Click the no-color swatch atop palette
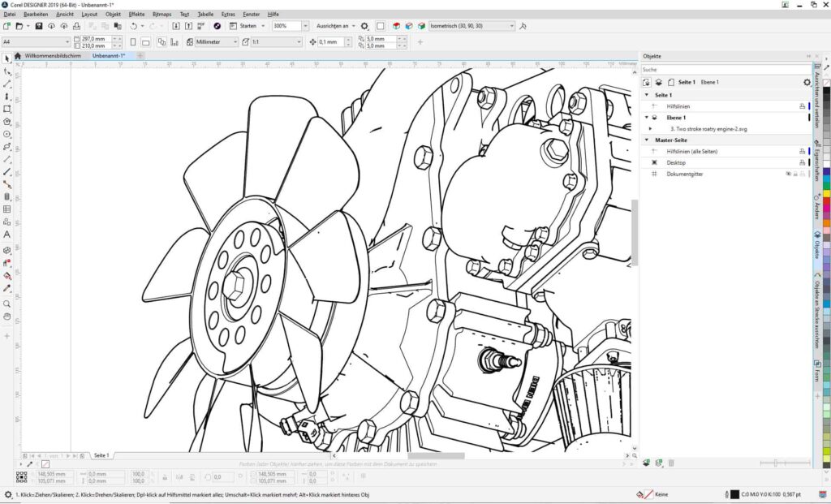Viewport: 831px width, 504px height. pos(826,83)
